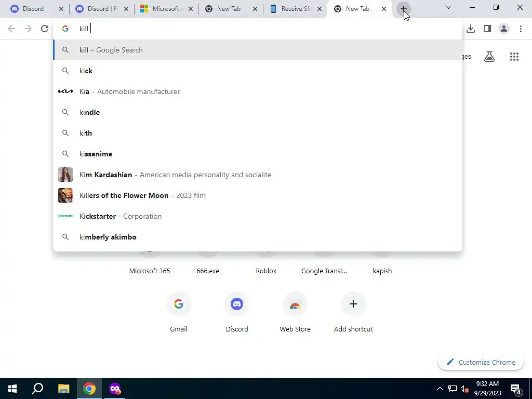
Task: Close the first Discord tab
Action: click(x=61, y=9)
